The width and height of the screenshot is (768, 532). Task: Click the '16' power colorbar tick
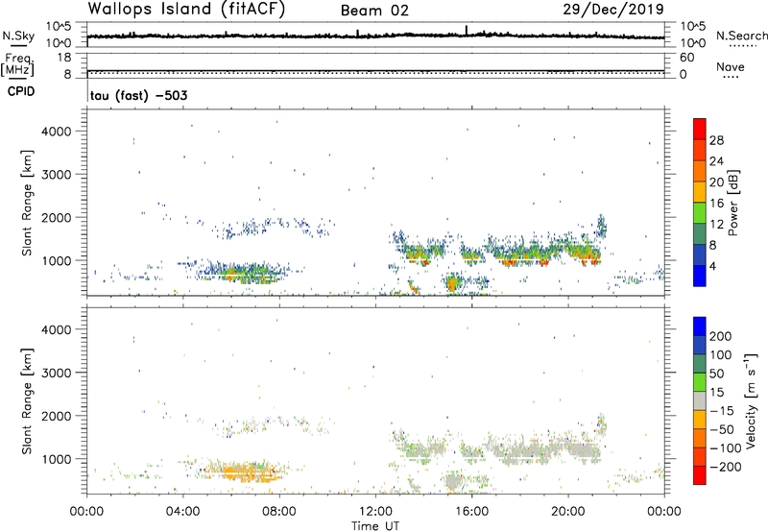click(x=716, y=204)
